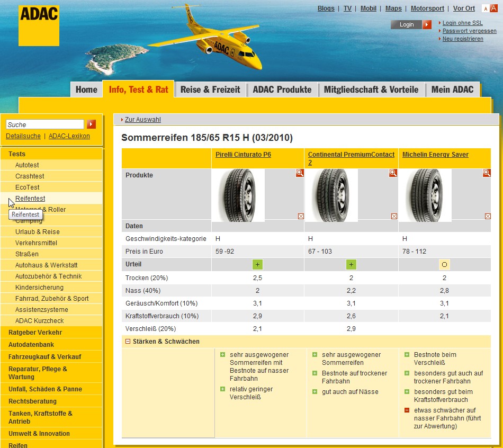
Task: Collapse the Stärken & Schwächen section
Action: click(x=128, y=342)
